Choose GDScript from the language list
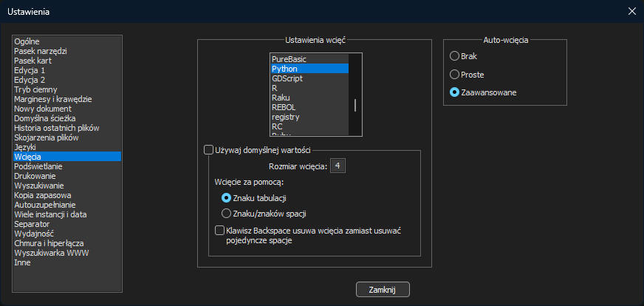644x306 pixels. pyautogui.click(x=287, y=78)
